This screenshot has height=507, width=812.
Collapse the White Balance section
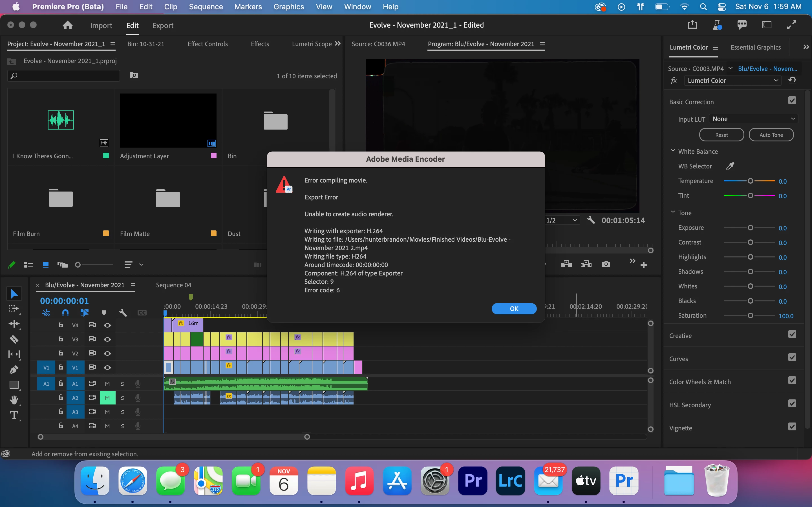[x=673, y=151]
